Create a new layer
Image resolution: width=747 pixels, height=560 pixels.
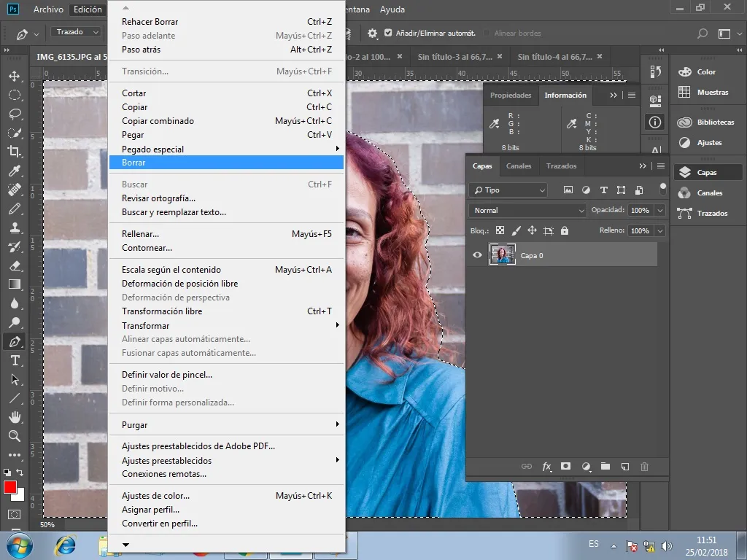pyautogui.click(x=625, y=467)
